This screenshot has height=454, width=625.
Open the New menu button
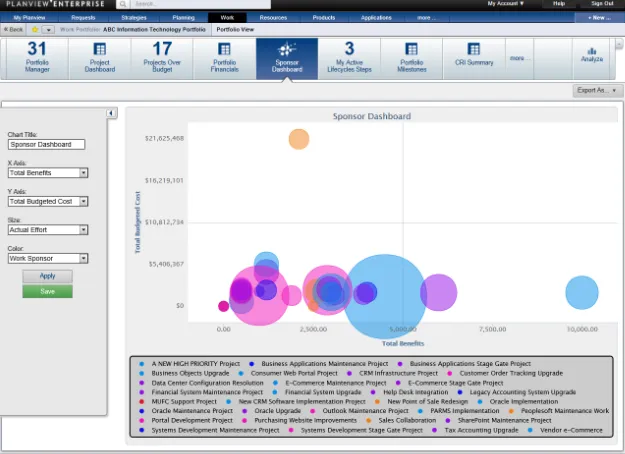pos(599,18)
